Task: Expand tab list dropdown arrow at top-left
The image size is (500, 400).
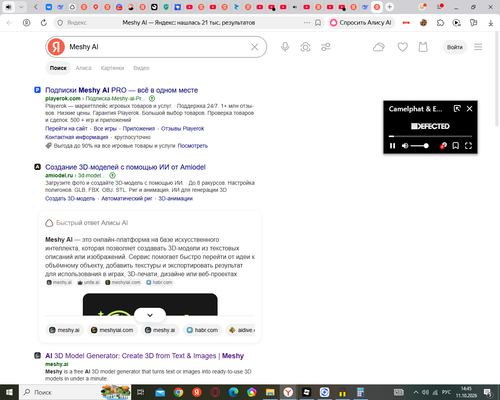Action: pyautogui.click(x=21, y=7)
